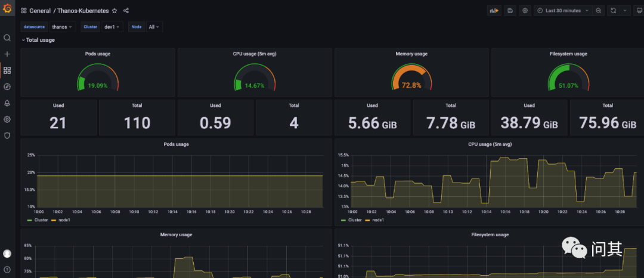Open the datasource thanos dropdown

click(x=62, y=27)
